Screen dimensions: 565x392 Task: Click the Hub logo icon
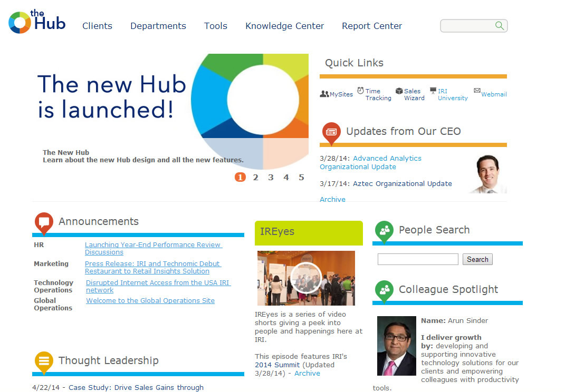point(20,23)
